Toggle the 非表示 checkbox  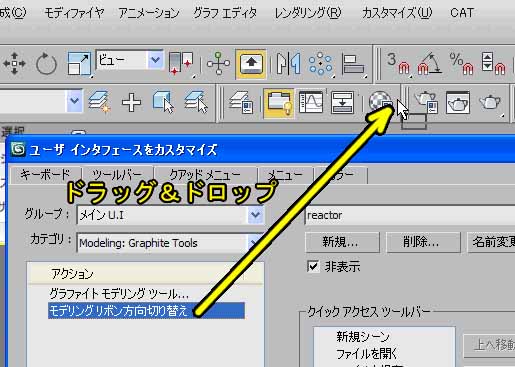[313, 267]
